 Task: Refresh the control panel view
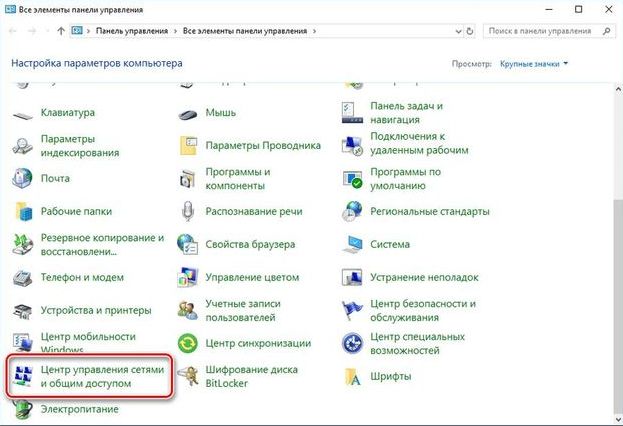pos(470,31)
